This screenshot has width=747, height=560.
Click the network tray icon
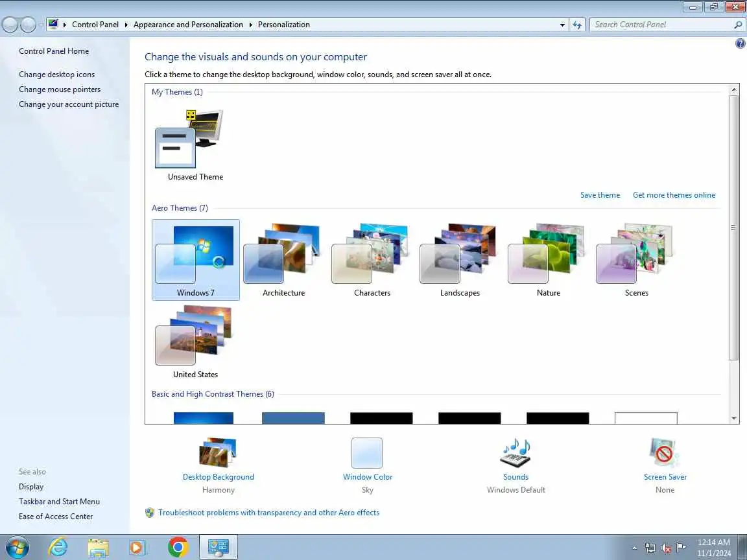tap(650, 548)
